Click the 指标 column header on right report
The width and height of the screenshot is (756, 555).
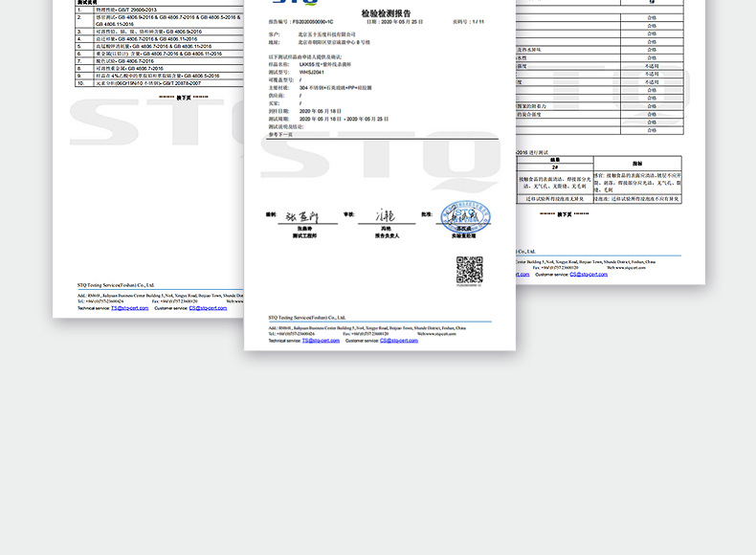pos(637,163)
